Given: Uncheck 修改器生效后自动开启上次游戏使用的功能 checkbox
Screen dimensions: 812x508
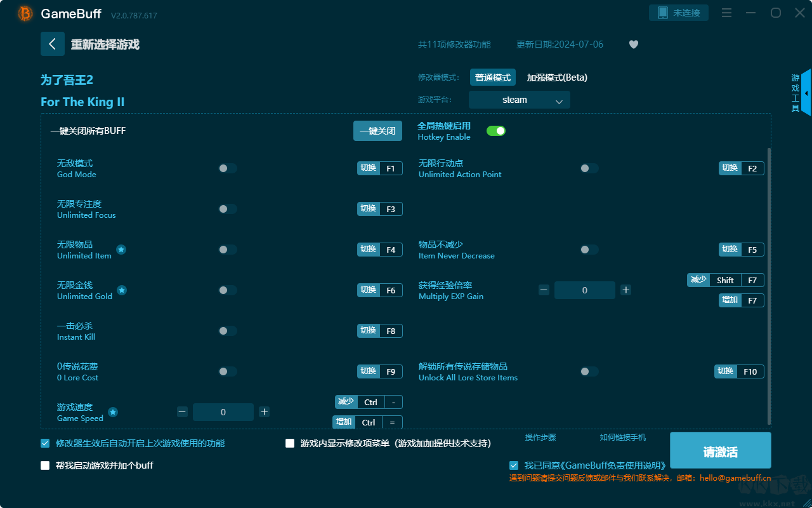Looking at the screenshot, I should [45, 443].
